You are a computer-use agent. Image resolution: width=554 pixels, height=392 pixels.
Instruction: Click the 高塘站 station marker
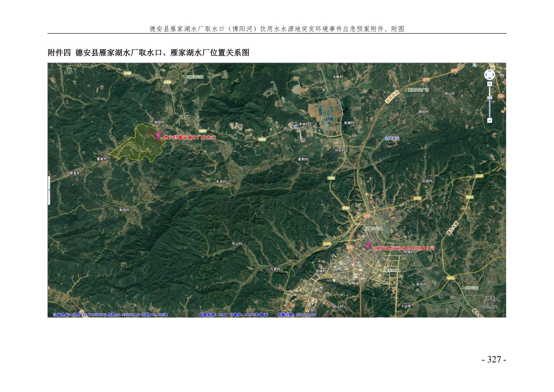click(x=386, y=138)
